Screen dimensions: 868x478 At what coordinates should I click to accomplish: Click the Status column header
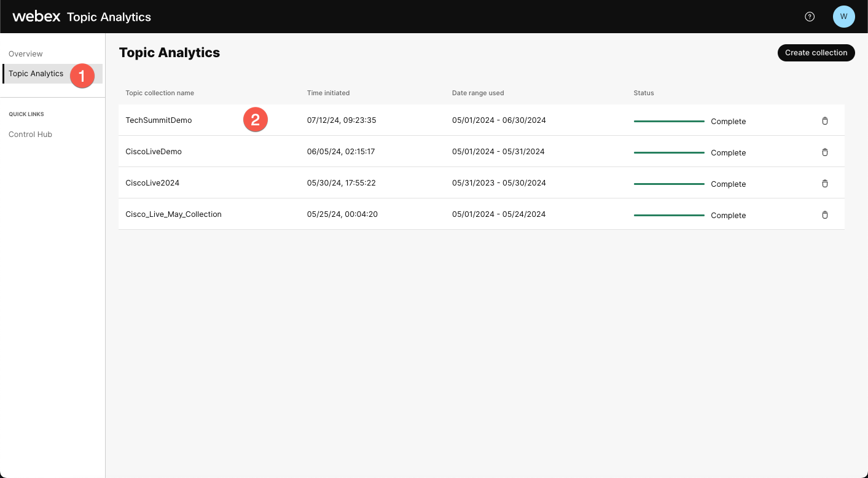coord(643,93)
